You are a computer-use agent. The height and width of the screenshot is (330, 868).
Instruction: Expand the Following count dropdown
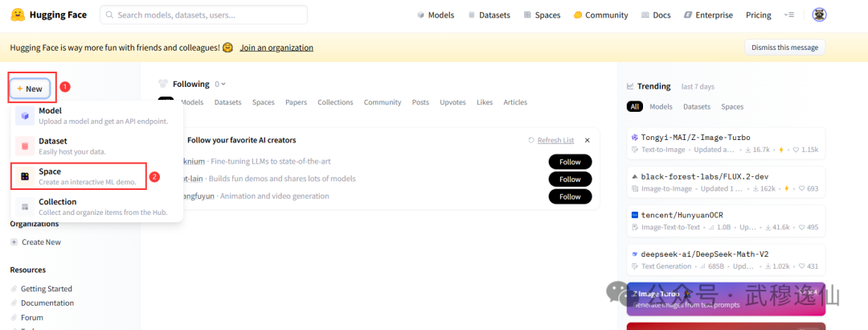click(220, 85)
